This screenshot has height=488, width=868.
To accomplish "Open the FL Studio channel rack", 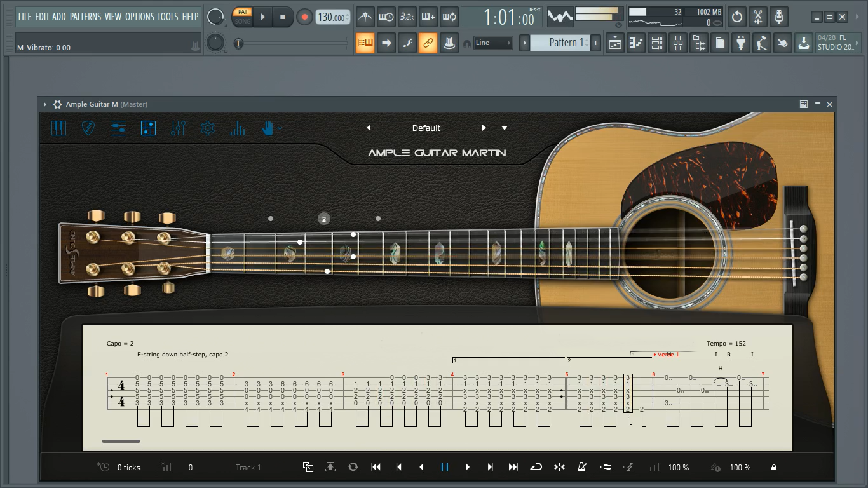I will pos(657,43).
